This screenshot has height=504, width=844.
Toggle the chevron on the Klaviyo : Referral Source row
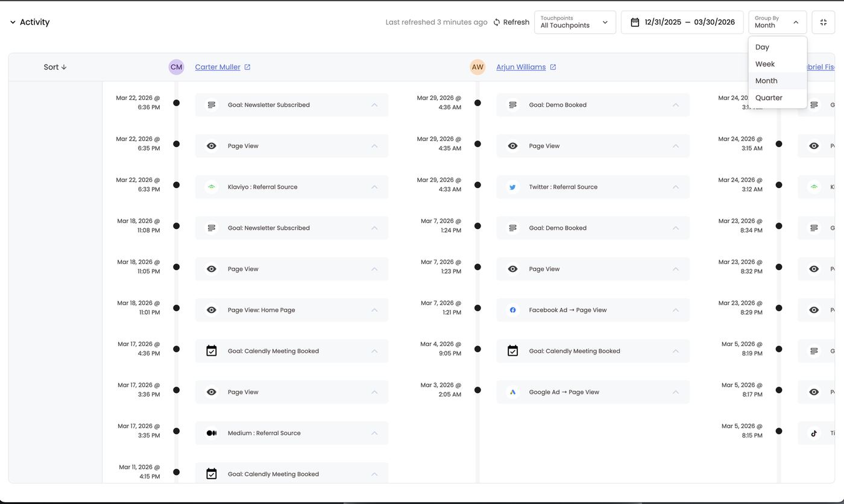(x=374, y=187)
